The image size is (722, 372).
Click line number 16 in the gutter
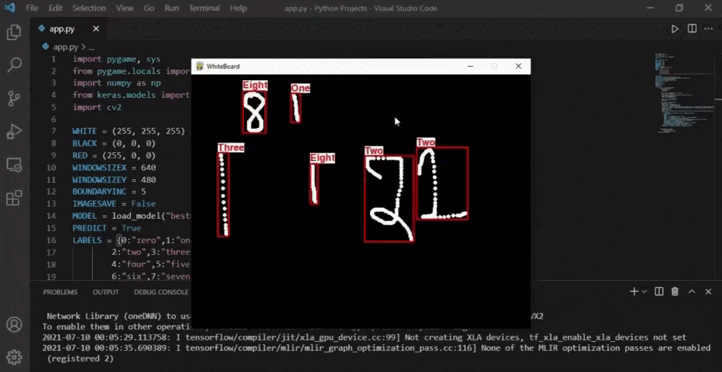point(52,240)
